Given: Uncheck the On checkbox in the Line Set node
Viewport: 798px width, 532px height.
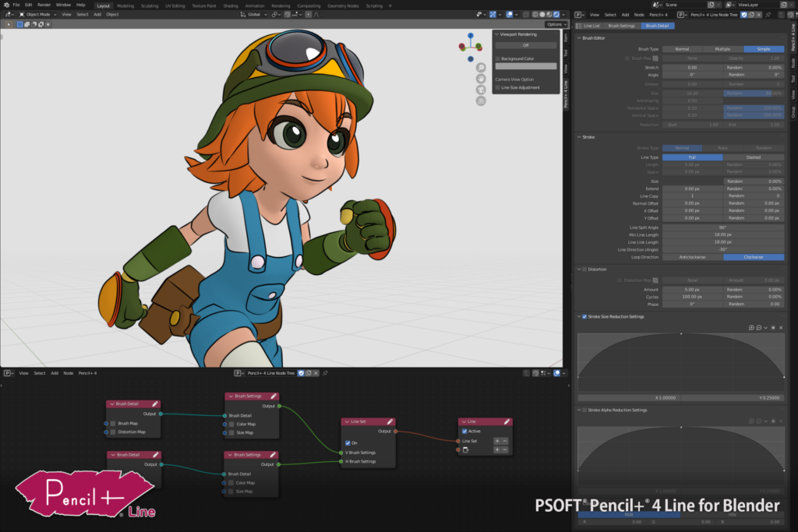Looking at the screenshot, I should coord(348,442).
